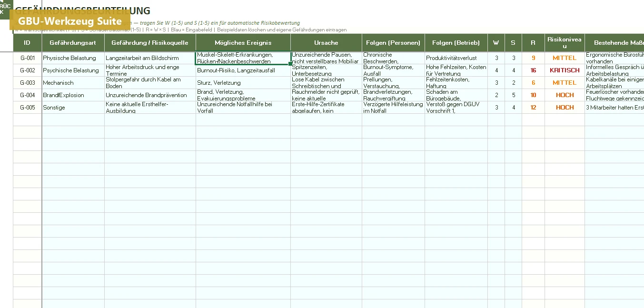644x308 pixels.
Task: Select the Stolpergefahr durch Kabel am Boden cell
Action: click(x=150, y=83)
